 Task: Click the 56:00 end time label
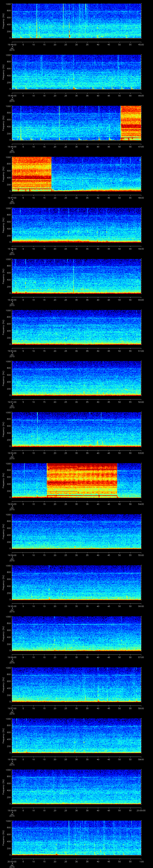141,606
